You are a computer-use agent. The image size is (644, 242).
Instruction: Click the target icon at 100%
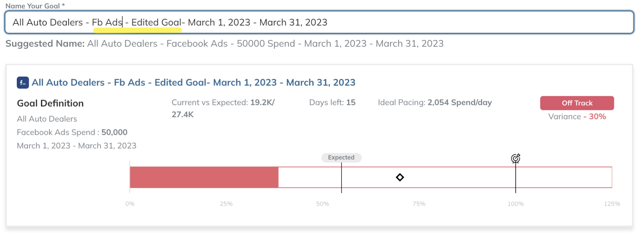(x=515, y=158)
